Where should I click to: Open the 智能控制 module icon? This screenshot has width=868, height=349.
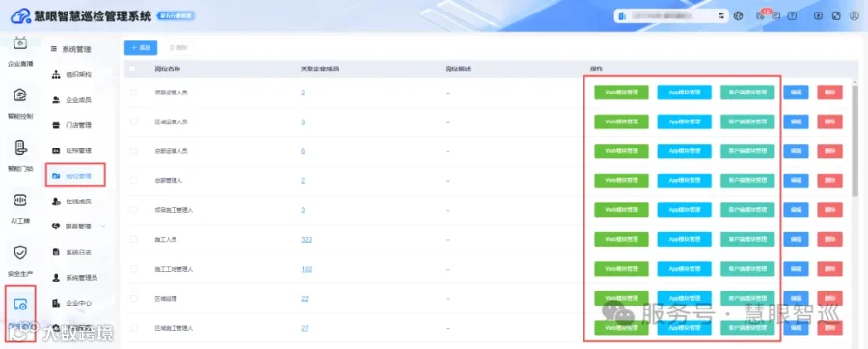tap(20, 95)
